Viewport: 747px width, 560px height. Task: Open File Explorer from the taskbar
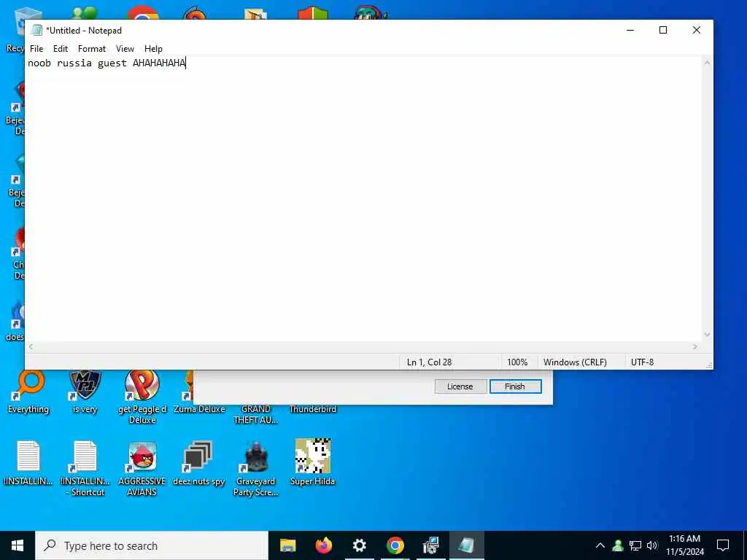(x=287, y=545)
